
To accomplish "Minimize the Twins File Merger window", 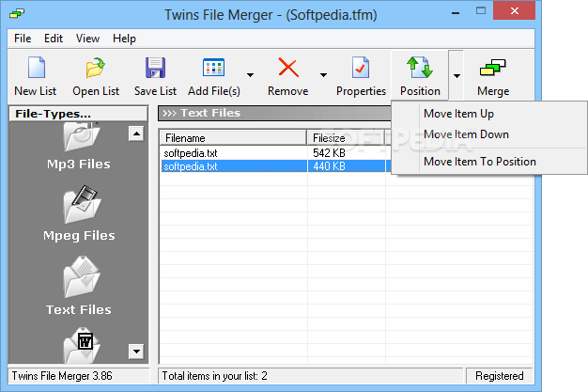I will coord(456,12).
